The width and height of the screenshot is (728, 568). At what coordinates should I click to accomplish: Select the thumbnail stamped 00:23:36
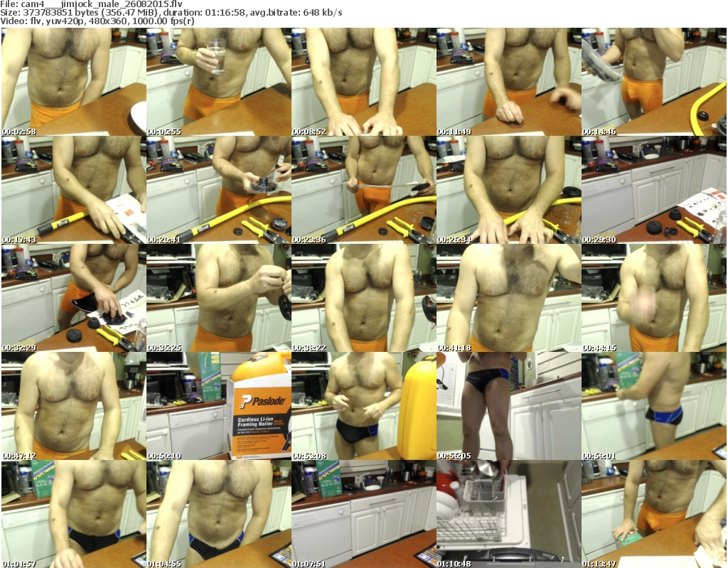[x=363, y=190]
